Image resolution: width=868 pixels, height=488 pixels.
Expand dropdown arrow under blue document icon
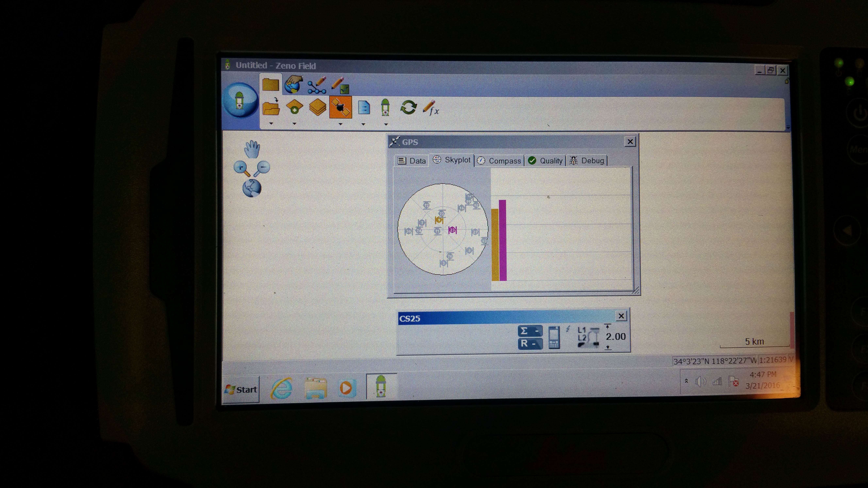363,124
